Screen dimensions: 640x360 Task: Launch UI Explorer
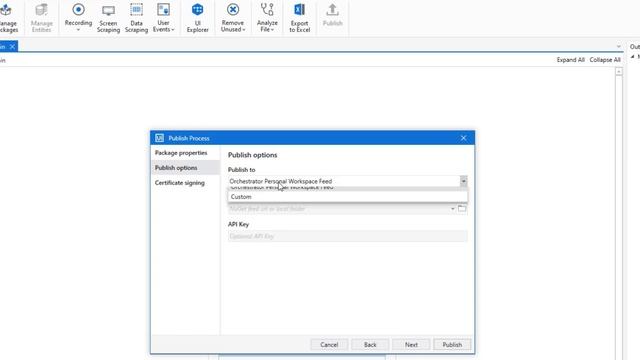point(198,18)
